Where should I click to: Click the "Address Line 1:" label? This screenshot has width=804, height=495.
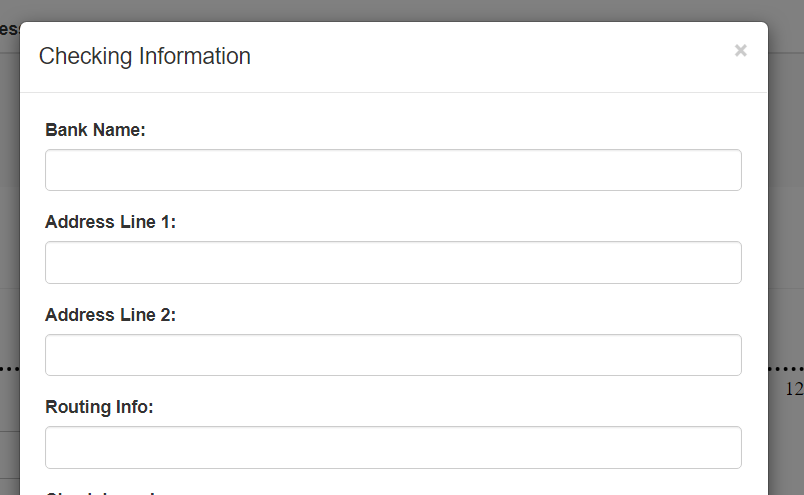[110, 222]
